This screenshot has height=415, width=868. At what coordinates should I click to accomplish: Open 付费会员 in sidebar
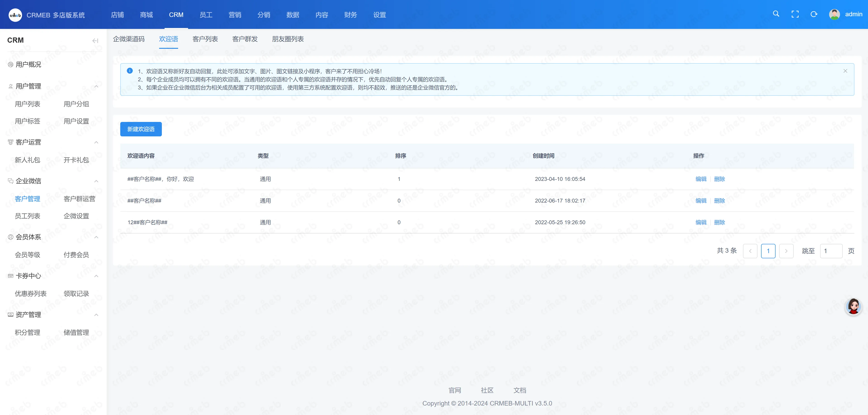pos(76,255)
